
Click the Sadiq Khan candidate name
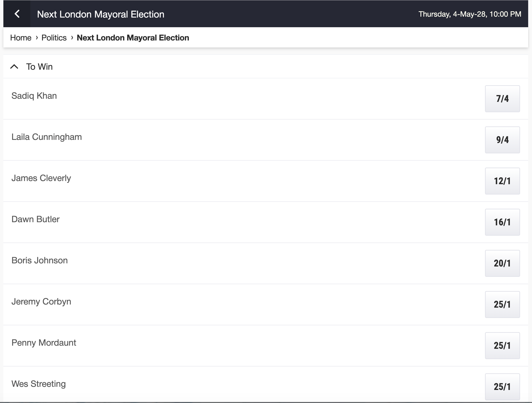coord(34,96)
